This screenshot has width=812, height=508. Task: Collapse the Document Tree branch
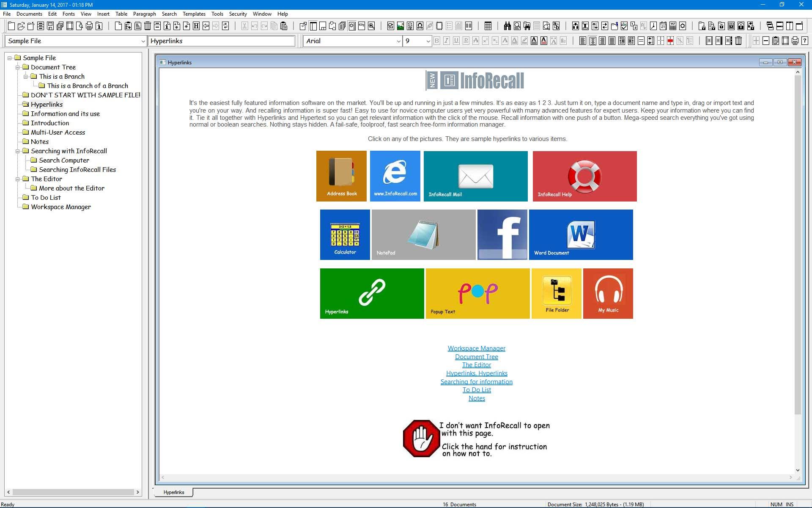pyautogui.click(x=18, y=67)
